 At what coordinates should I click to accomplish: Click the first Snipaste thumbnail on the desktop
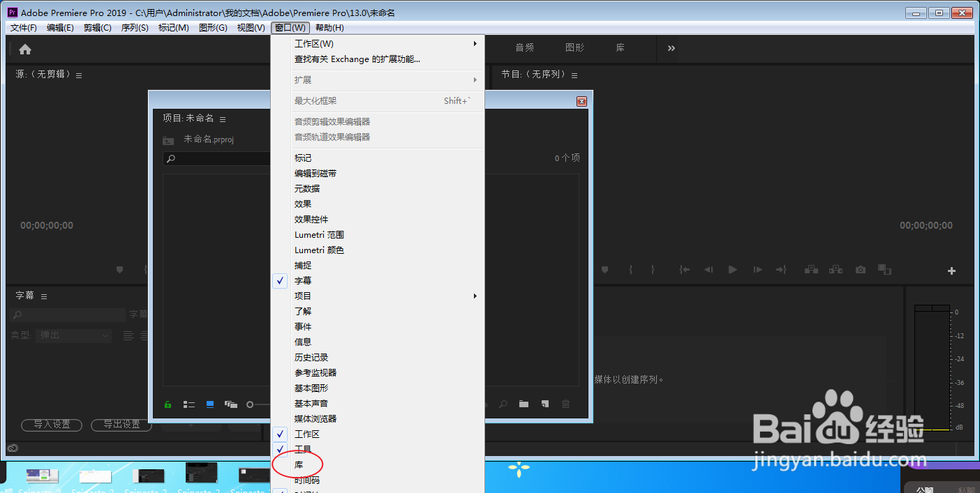pos(43,476)
